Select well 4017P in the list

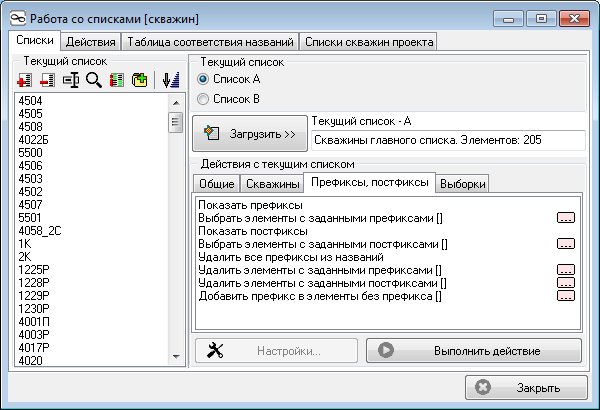[x=34, y=348]
